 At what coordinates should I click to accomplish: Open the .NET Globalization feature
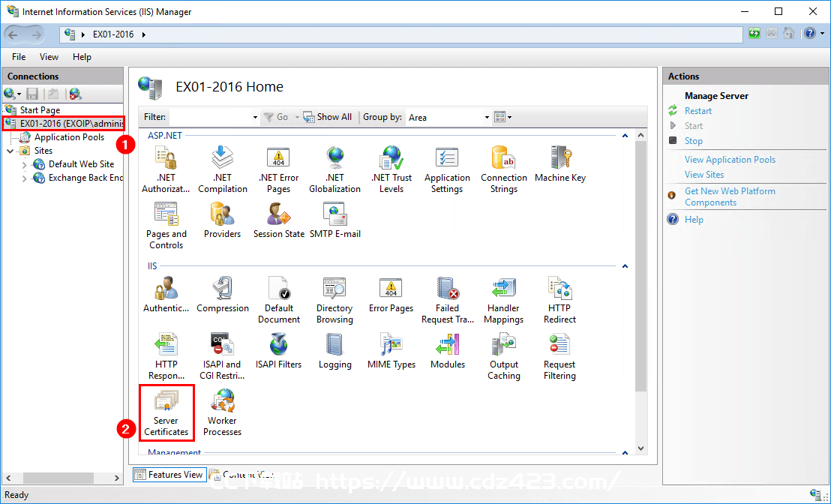[335, 169]
